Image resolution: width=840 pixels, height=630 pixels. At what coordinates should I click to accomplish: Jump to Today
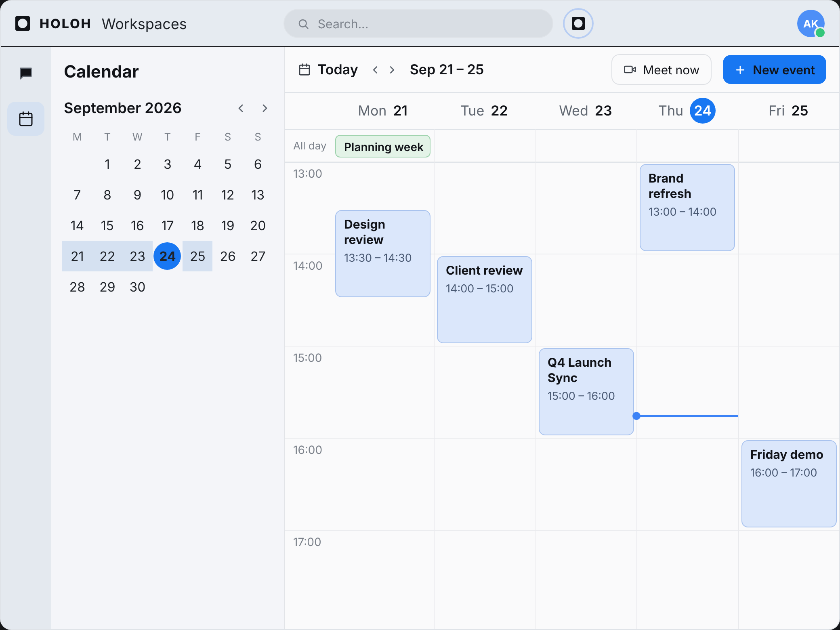click(x=328, y=70)
